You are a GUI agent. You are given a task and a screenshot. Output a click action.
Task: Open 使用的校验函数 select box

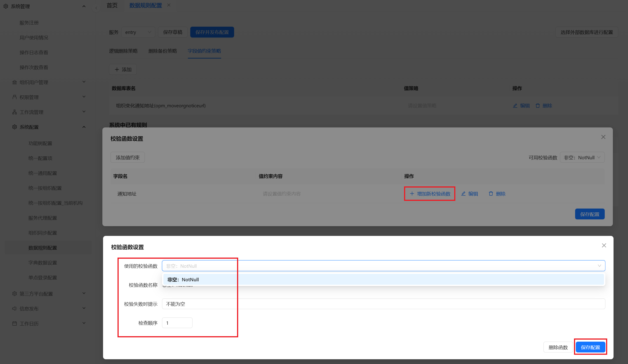(x=383, y=266)
